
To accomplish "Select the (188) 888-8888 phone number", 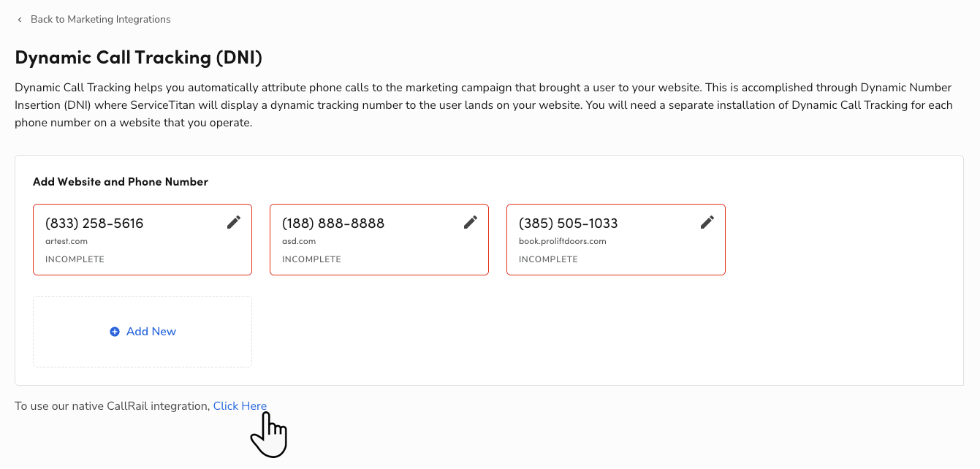I will tap(333, 224).
